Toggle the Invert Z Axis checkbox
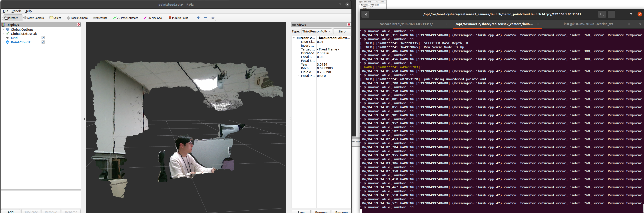The image size is (644, 213). [x=319, y=46]
